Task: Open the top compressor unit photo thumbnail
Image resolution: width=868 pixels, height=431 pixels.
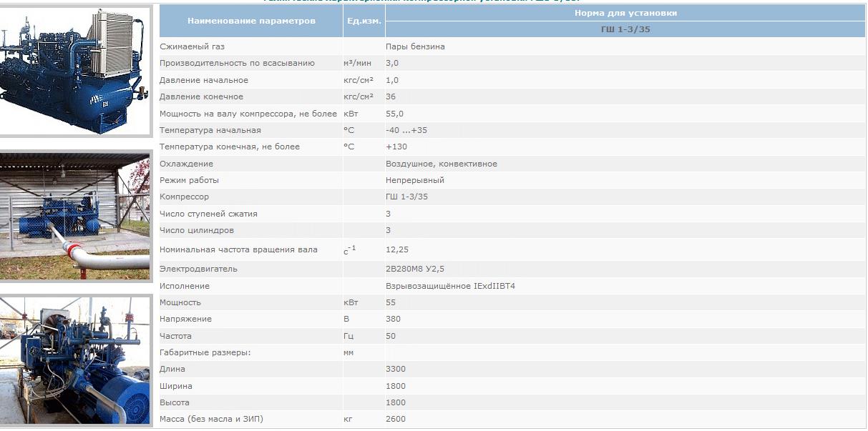Action: pyautogui.click(x=75, y=70)
